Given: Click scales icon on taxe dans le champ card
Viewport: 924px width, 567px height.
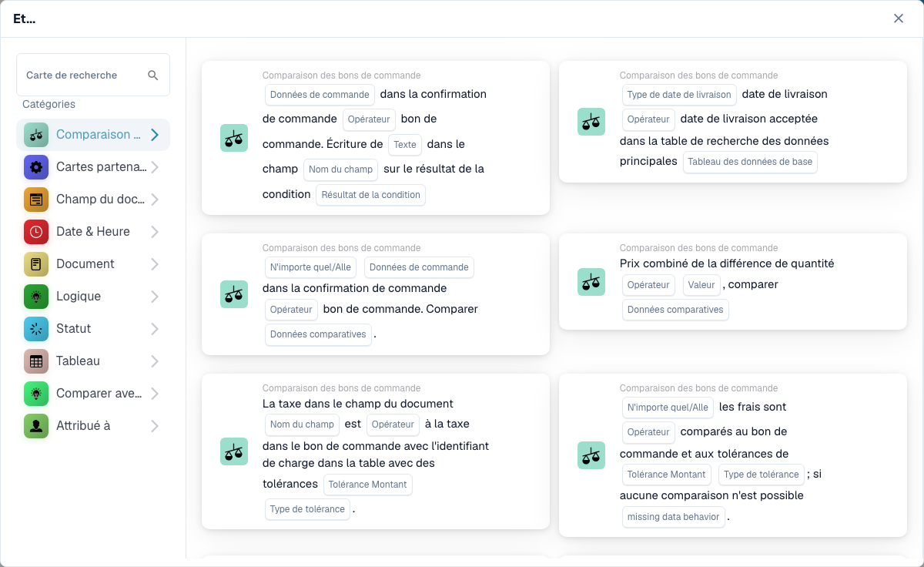Looking at the screenshot, I should [234, 451].
